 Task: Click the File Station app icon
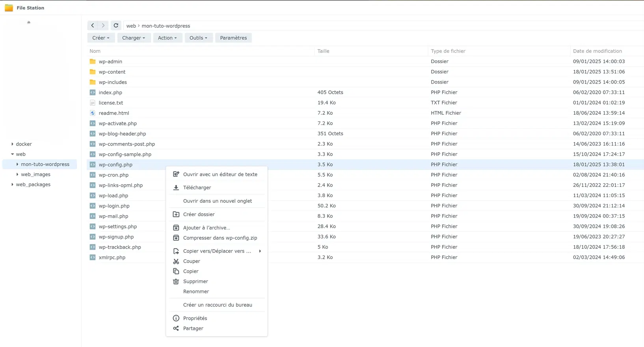click(9, 8)
